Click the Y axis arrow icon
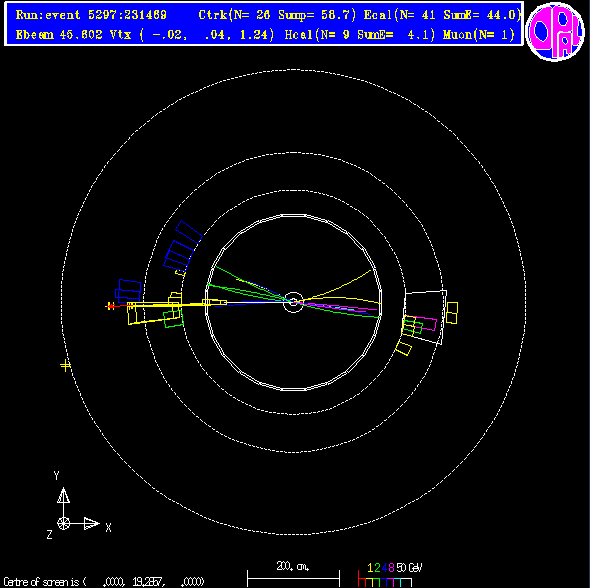 pos(63,495)
